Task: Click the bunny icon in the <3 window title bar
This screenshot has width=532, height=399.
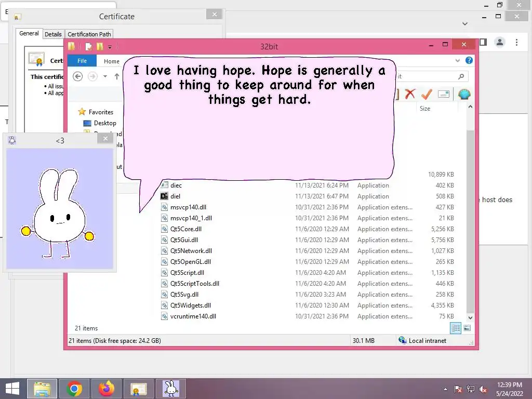Action: coord(12,140)
